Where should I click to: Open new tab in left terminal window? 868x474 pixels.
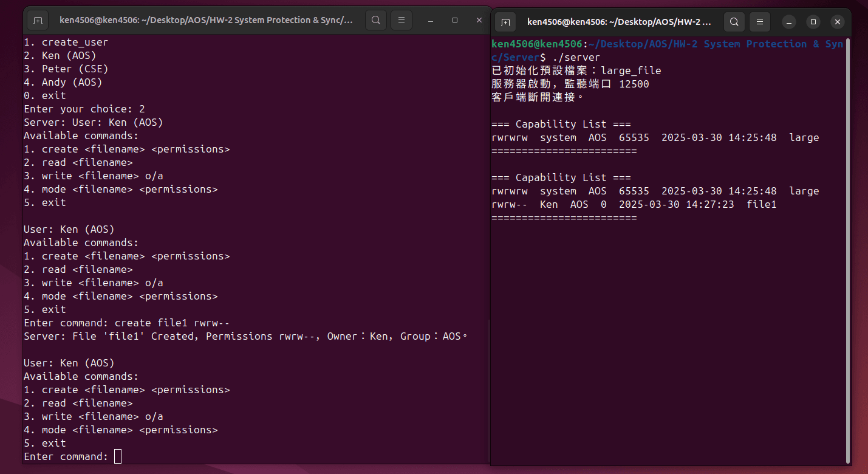point(38,20)
